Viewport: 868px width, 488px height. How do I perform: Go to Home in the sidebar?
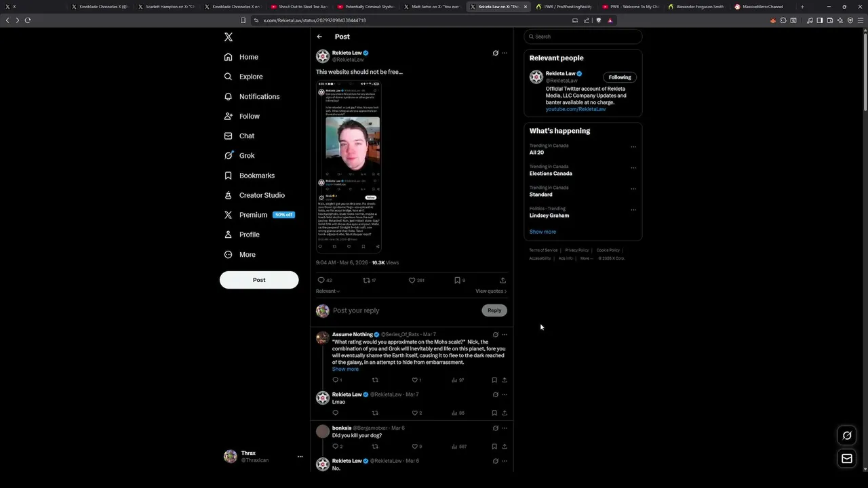click(241, 57)
